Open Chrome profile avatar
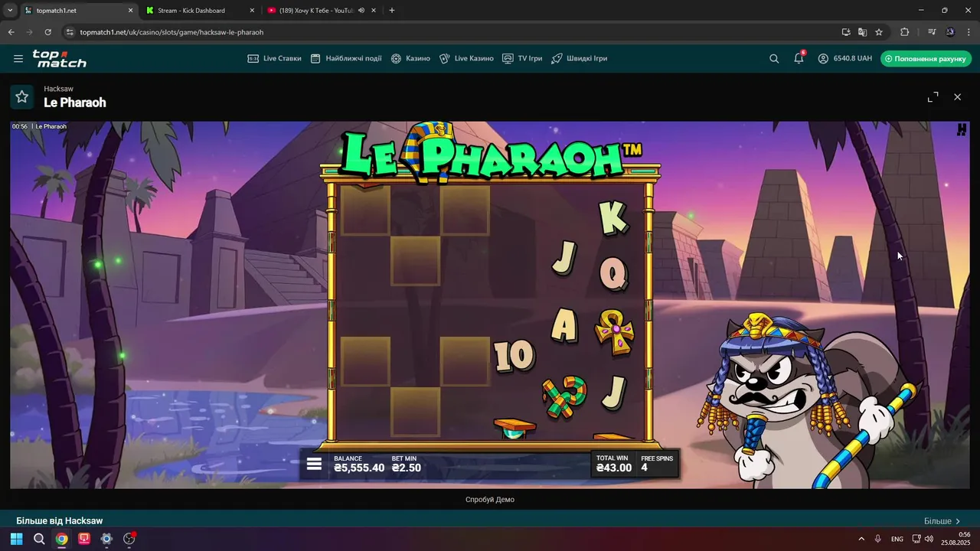The width and height of the screenshot is (980, 551). click(x=950, y=32)
